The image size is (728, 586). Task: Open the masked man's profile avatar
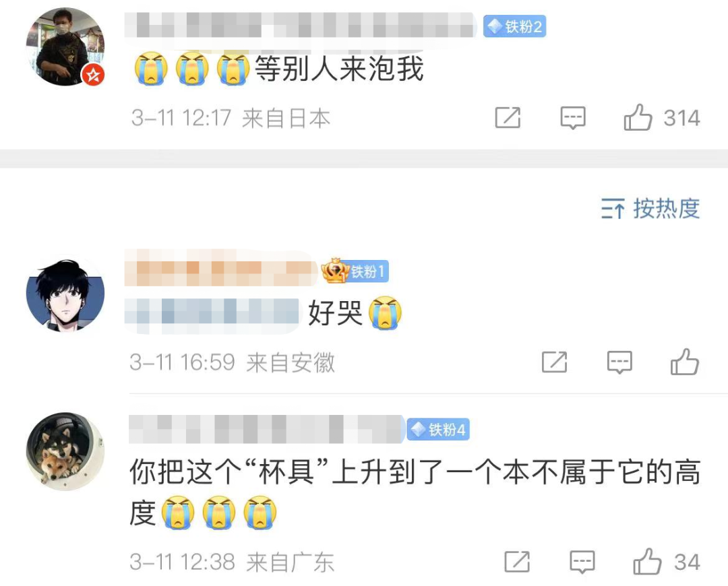(65, 46)
